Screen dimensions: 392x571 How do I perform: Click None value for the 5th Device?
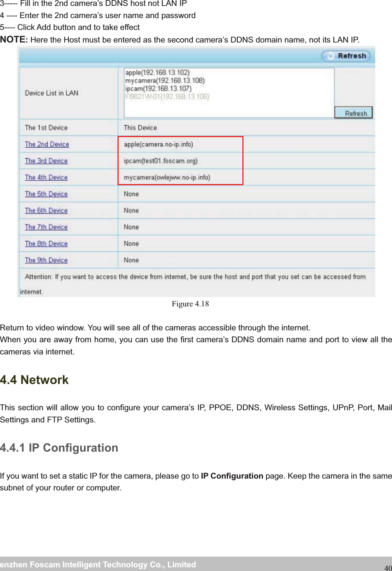131,194
